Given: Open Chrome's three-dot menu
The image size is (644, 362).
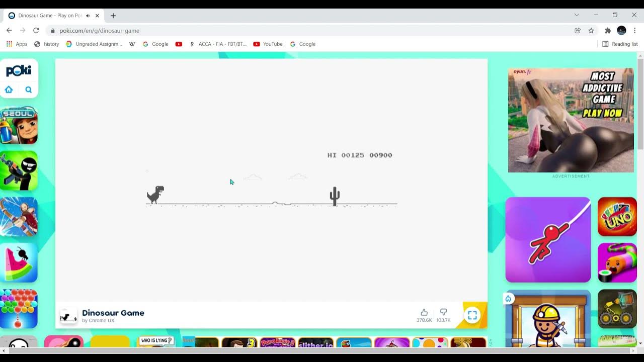Looking at the screenshot, I should click(635, 31).
